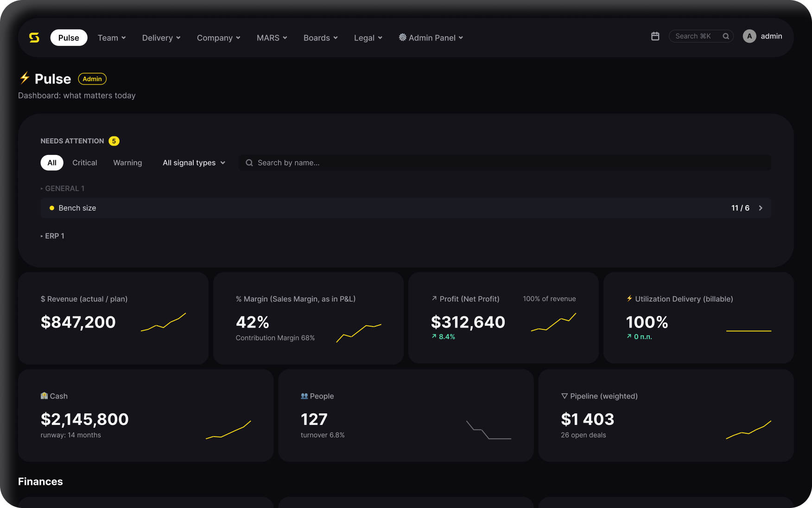Select the Pulse tab in navigation
The width and height of the screenshot is (812, 508).
tap(69, 38)
